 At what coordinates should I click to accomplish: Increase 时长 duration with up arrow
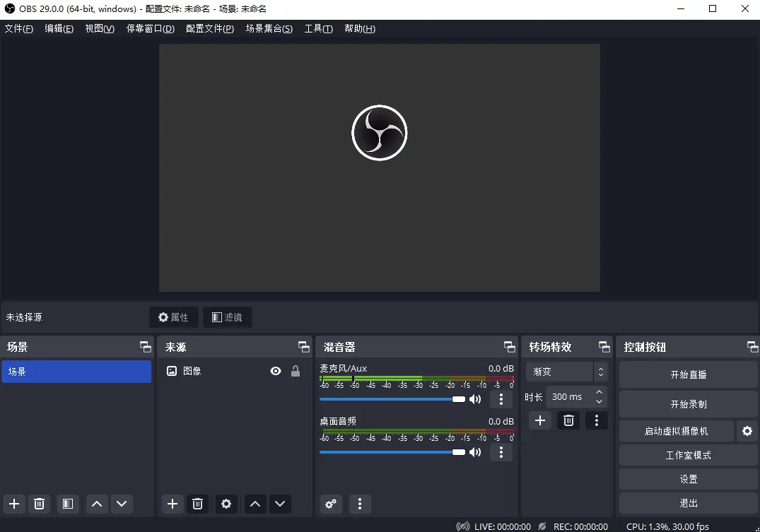[x=600, y=392]
